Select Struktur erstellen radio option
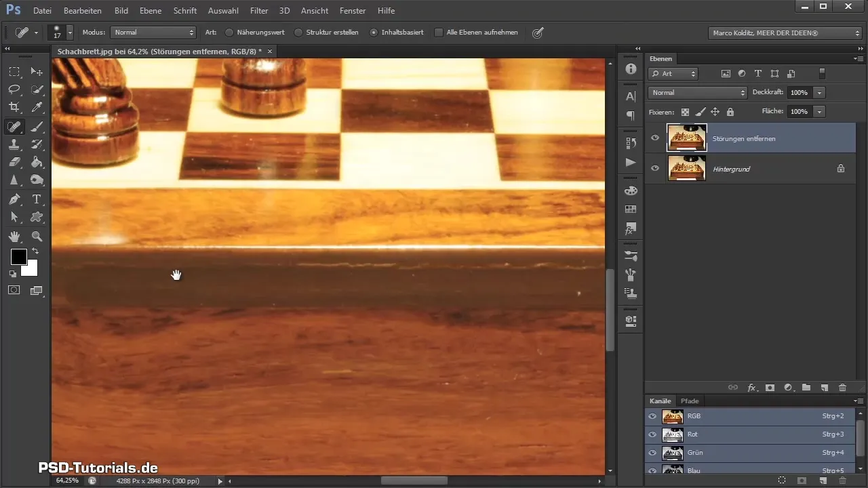The height and width of the screenshot is (488, 868). [x=298, y=33]
